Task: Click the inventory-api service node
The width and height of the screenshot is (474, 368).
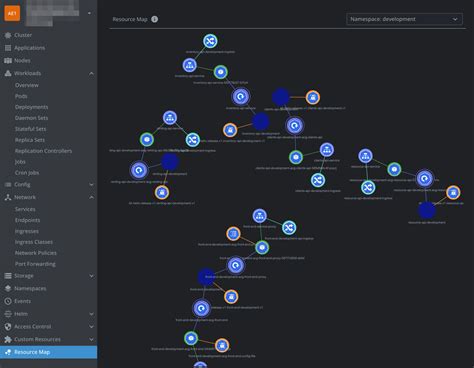Action: coord(190,65)
